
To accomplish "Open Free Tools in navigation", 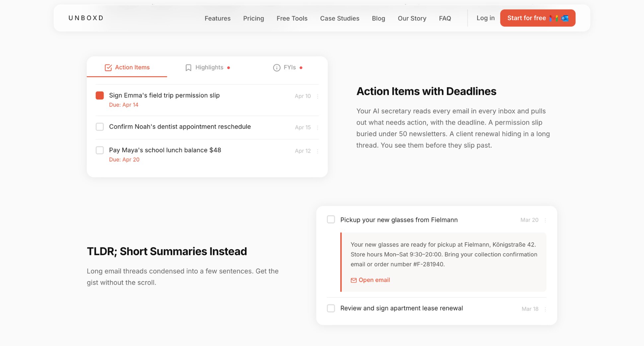I will [x=292, y=18].
